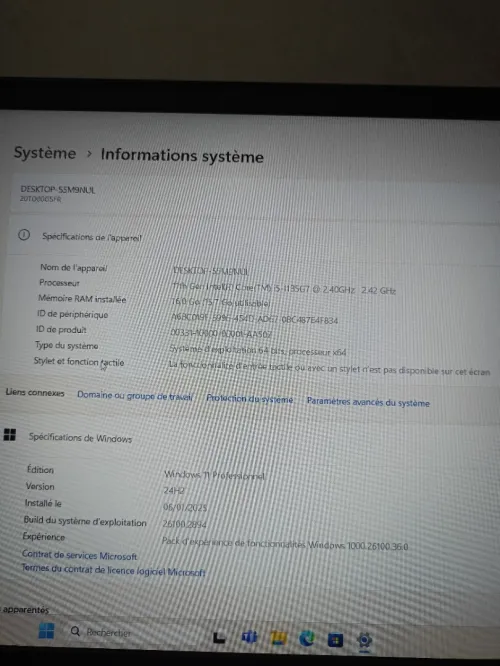Click the Informations système heading
500x666 pixels.
coord(182,156)
